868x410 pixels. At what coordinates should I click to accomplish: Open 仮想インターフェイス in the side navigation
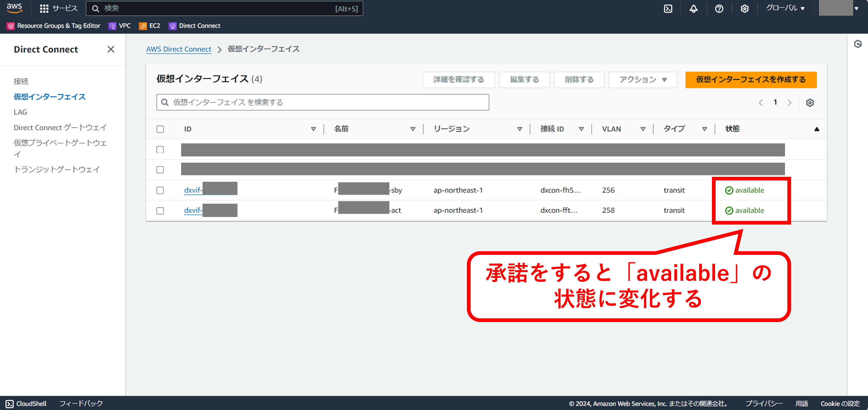click(50, 97)
